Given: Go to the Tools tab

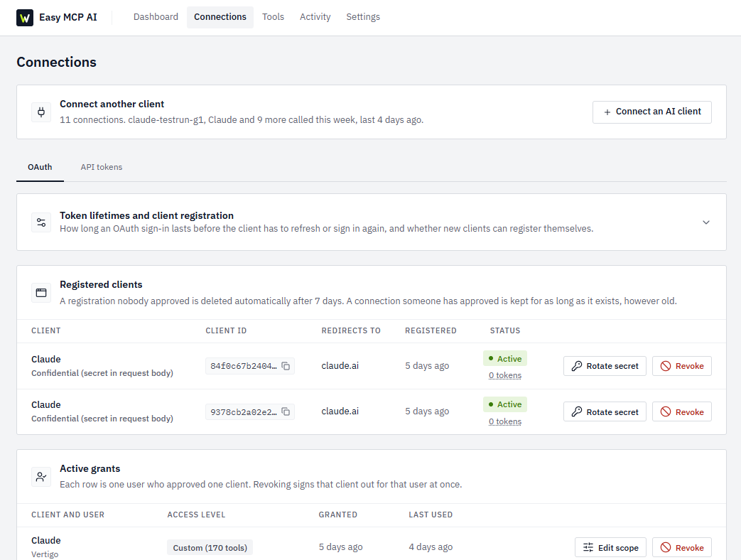Looking at the screenshot, I should tap(273, 17).
